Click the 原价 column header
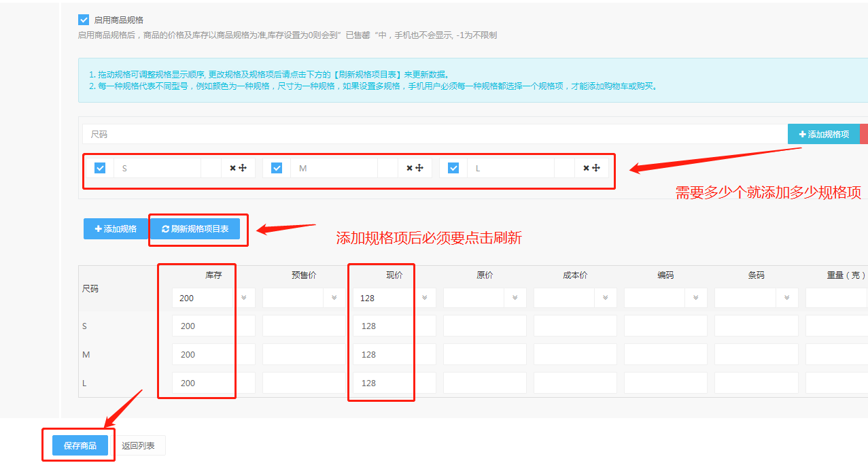Image resolution: width=868 pixels, height=463 pixels. point(485,275)
